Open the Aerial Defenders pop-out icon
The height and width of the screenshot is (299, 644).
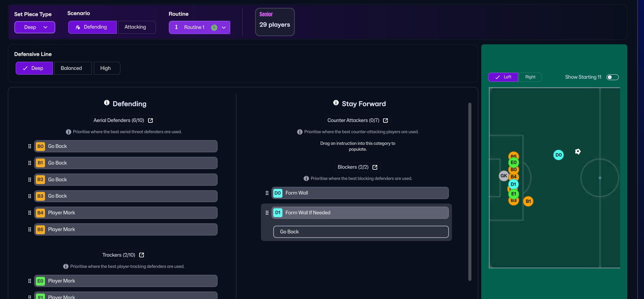click(x=150, y=120)
